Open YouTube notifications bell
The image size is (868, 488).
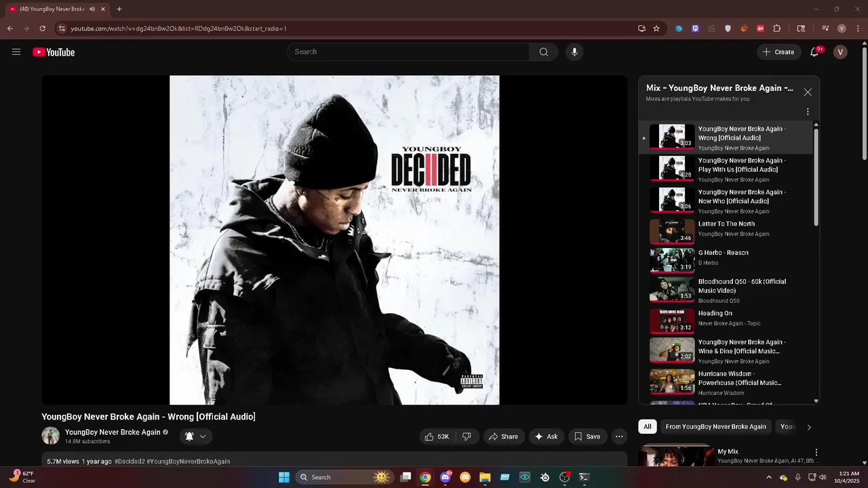(x=815, y=52)
